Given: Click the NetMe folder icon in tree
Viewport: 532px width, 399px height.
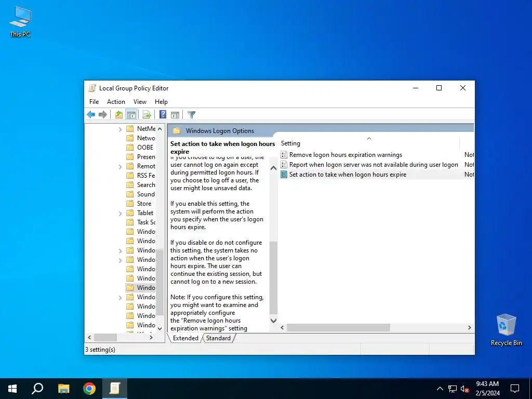Looking at the screenshot, I should [x=130, y=129].
